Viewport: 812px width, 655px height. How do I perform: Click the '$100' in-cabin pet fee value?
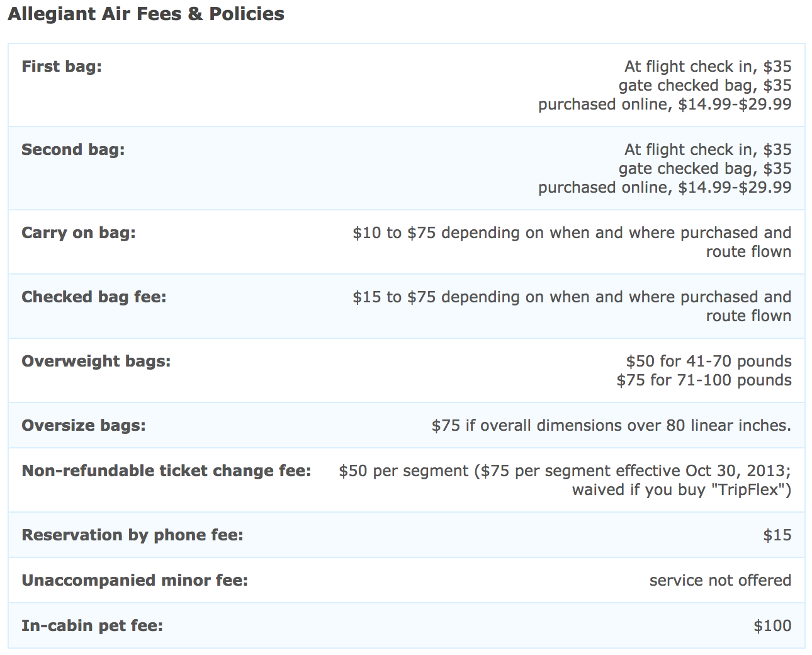pyautogui.click(x=772, y=625)
